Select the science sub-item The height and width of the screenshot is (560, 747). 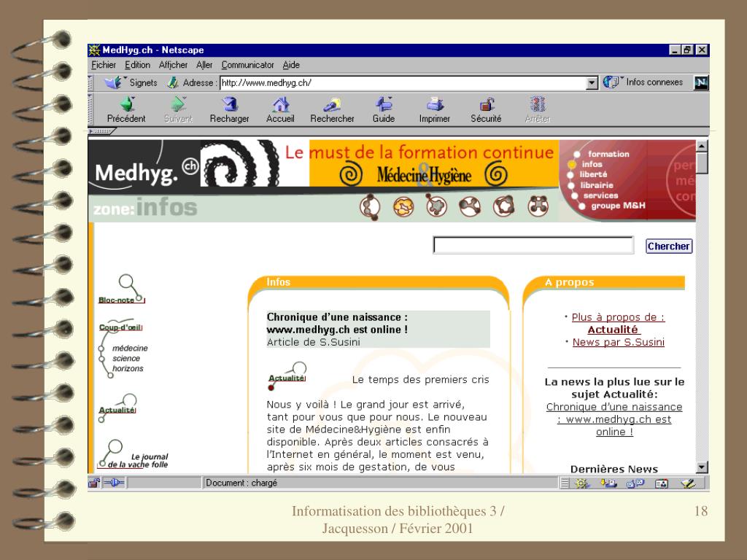126,358
